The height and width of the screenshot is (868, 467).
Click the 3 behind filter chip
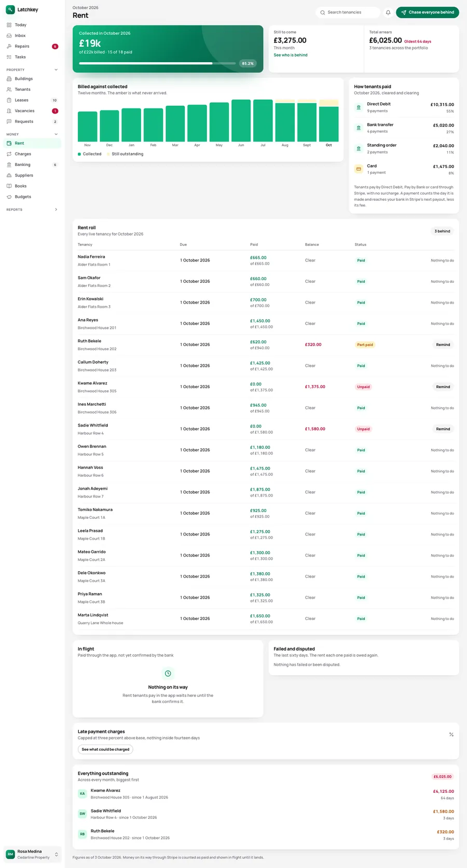click(x=443, y=231)
